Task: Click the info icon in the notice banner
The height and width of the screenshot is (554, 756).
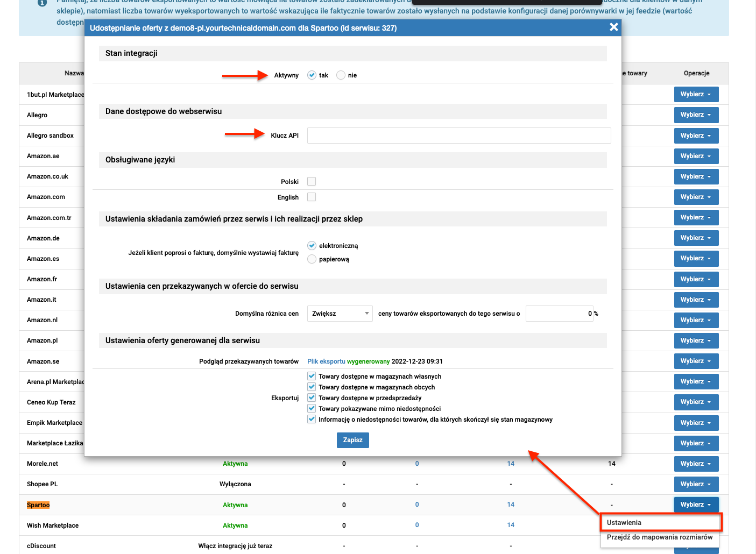Action: coord(42,3)
